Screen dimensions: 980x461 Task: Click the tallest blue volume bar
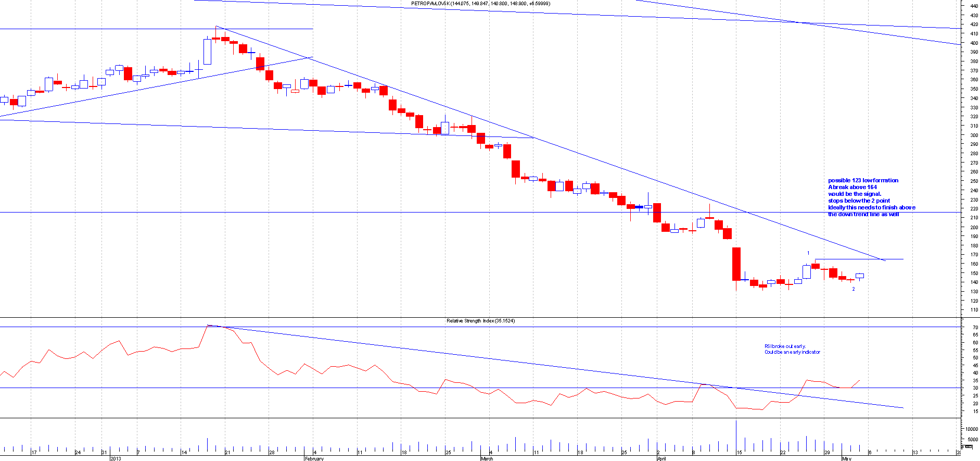[x=736, y=436]
